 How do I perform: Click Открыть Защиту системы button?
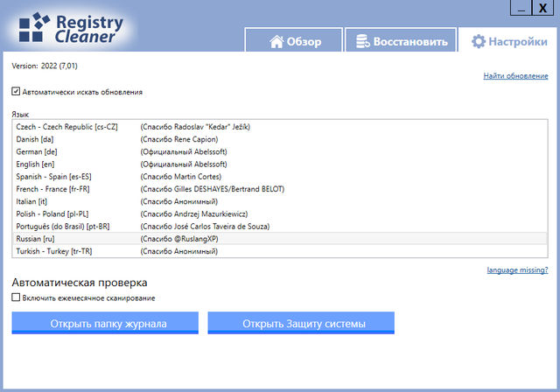[x=301, y=323]
